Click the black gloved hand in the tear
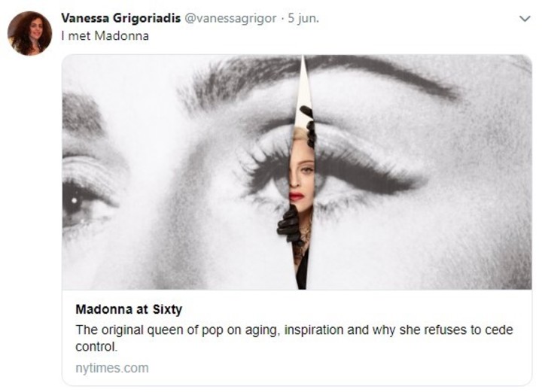 pyautogui.click(x=288, y=224)
